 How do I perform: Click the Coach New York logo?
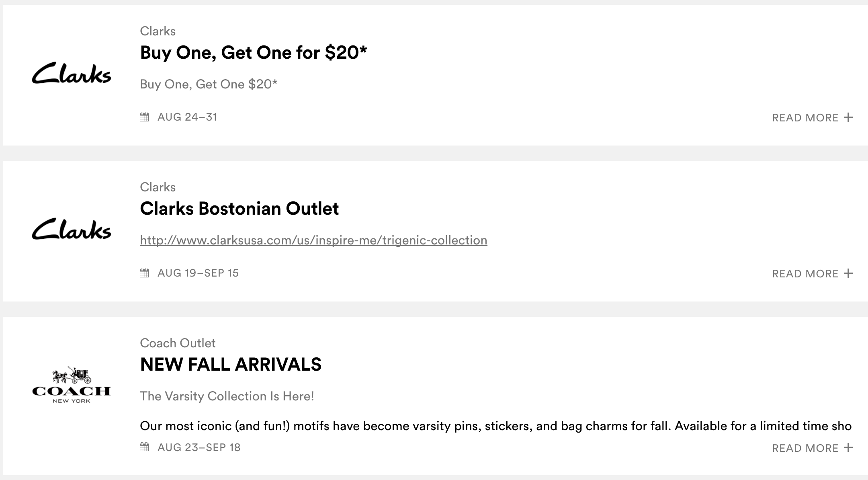[x=72, y=385]
